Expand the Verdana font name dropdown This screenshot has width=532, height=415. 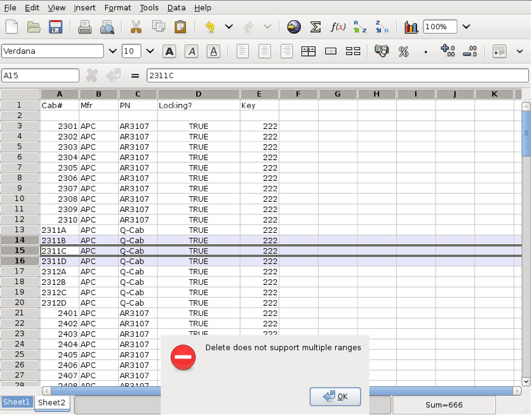[x=112, y=51]
